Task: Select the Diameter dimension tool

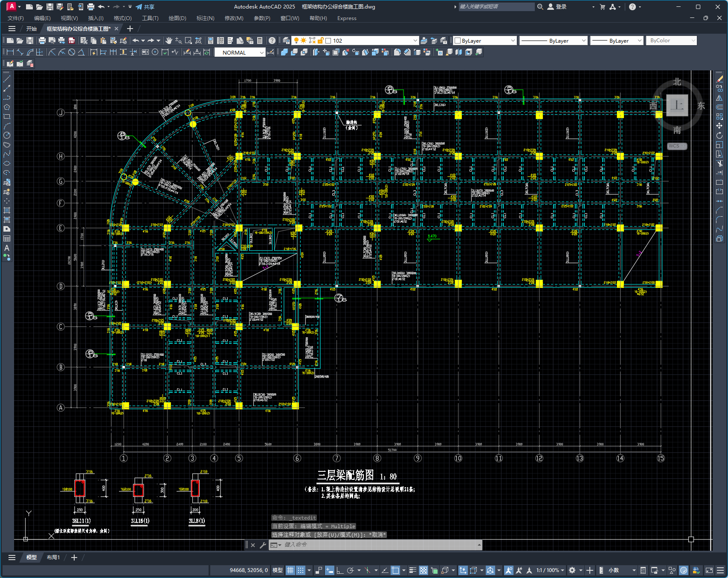Action: [72, 52]
